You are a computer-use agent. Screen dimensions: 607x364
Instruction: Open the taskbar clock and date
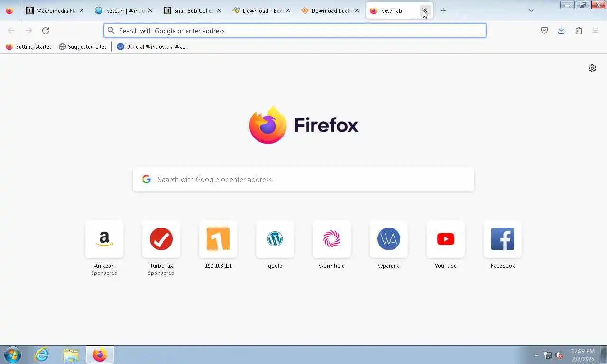coord(583,355)
